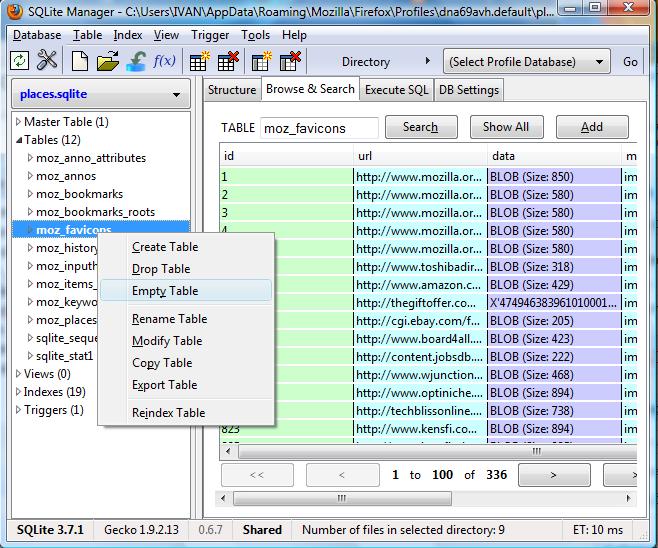The image size is (658, 548).
Task: Open the View menu
Action: coord(166,35)
